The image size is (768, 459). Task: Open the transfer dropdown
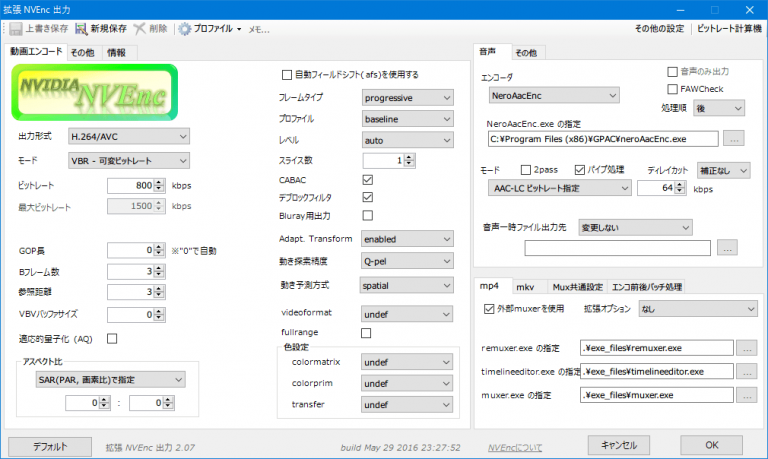(407, 405)
